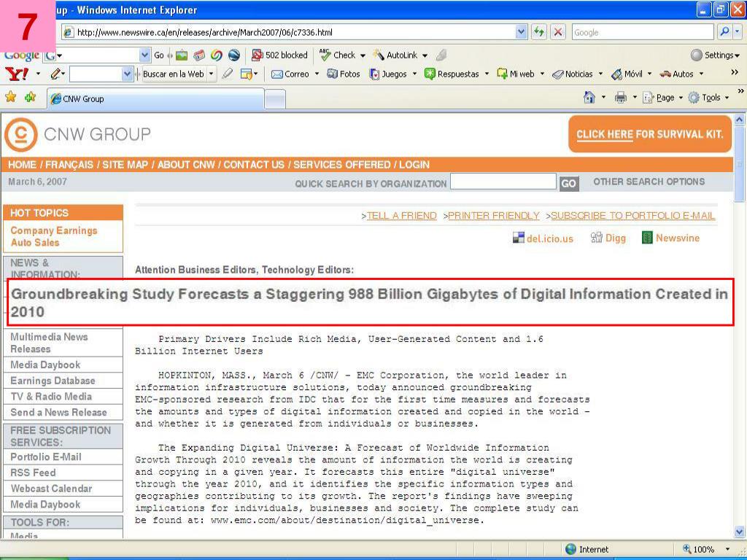The image size is (747, 560).
Task: Open Google toolbar Settings
Action: point(715,55)
